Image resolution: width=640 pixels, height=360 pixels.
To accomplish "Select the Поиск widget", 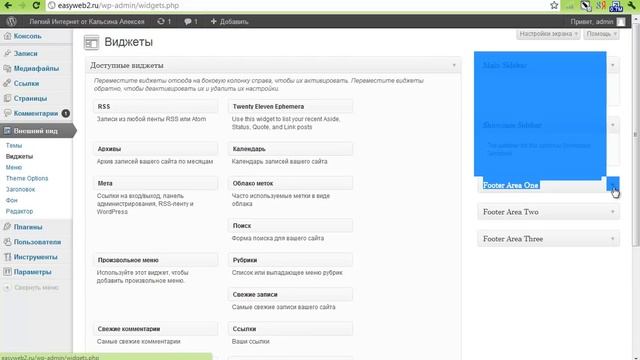I will click(x=291, y=226).
